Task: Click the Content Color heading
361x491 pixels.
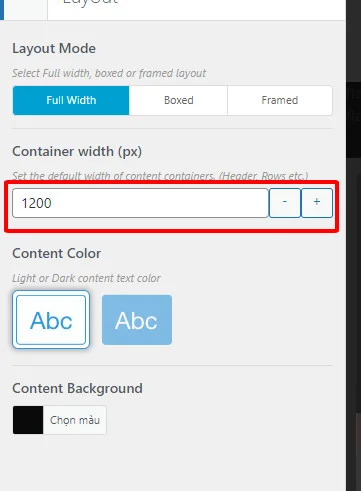Action: tap(57, 253)
